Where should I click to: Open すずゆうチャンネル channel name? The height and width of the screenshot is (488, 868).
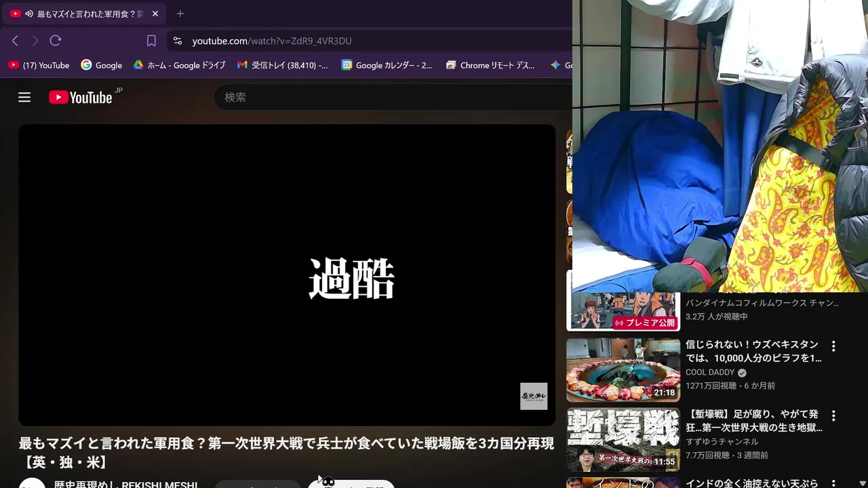(x=722, y=442)
